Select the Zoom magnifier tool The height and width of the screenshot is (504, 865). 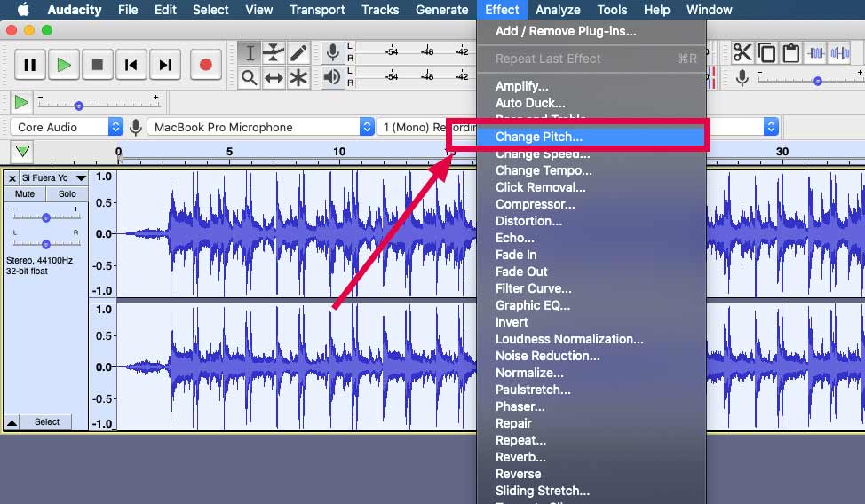[x=250, y=78]
